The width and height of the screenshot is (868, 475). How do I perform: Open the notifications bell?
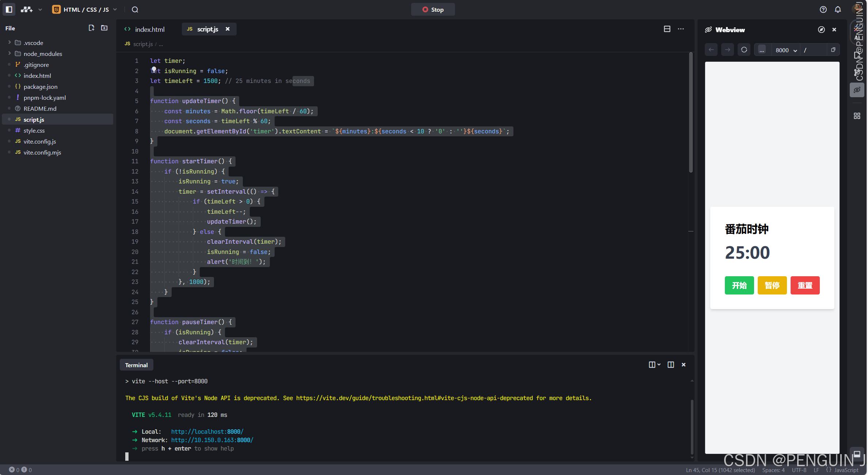[x=838, y=9]
